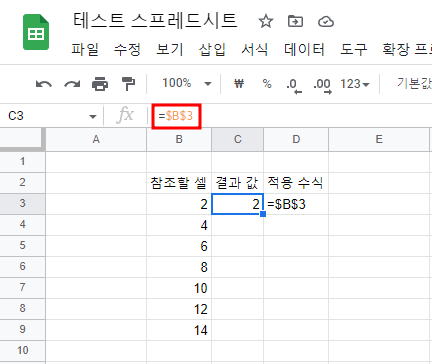Increase decimal places

point(322,85)
